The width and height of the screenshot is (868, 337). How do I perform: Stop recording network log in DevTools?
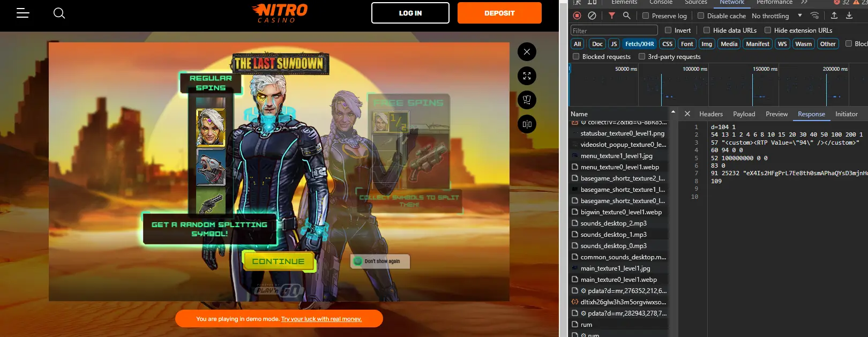(577, 16)
